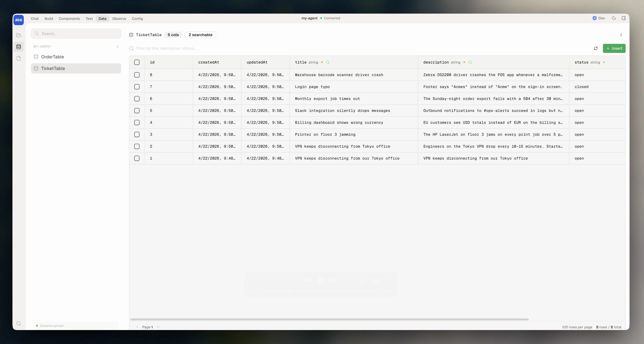Check the row with id 8
The width and height of the screenshot is (644, 344).
coord(137,75)
